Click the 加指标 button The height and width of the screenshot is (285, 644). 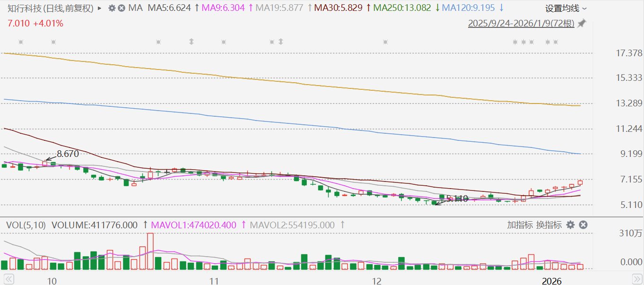coord(520,225)
